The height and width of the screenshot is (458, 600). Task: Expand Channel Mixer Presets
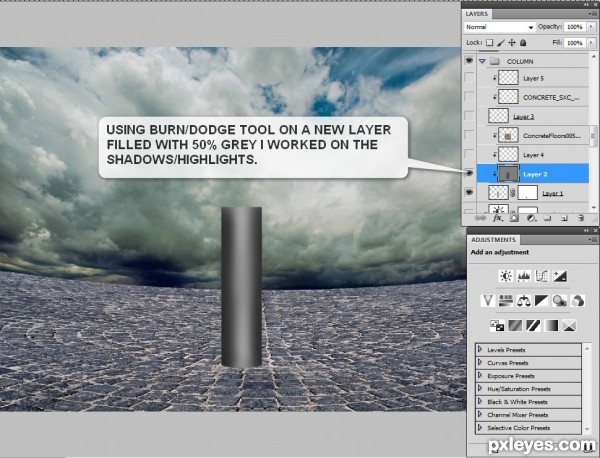pos(480,414)
